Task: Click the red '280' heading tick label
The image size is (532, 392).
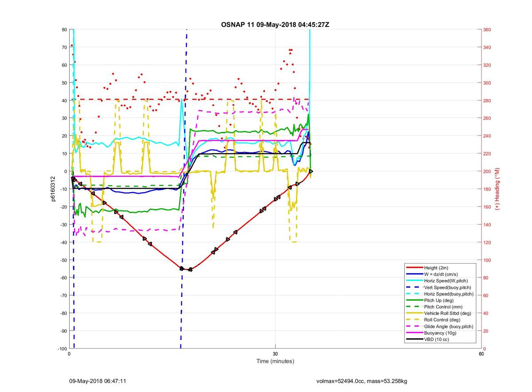Action: tap(488, 101)
